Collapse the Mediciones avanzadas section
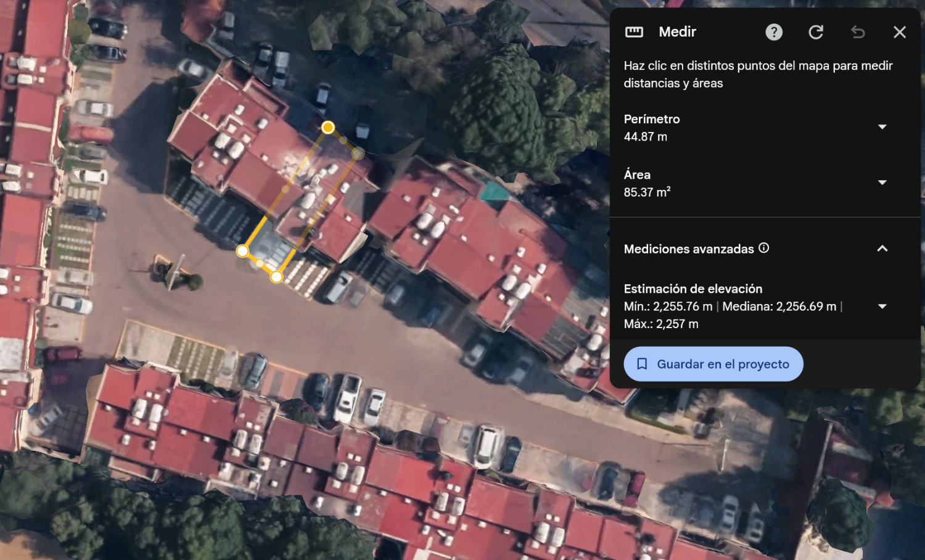Screen dimensions: 925x560 point(882,249)
